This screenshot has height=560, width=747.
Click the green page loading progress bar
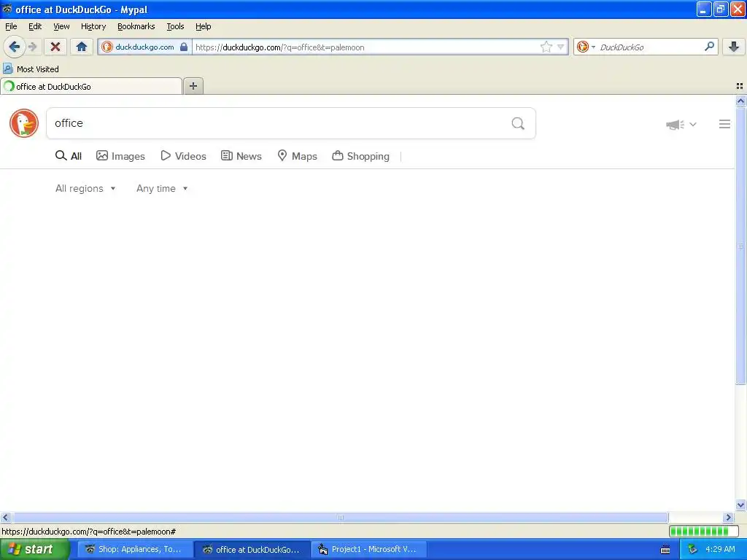(703, 531)
